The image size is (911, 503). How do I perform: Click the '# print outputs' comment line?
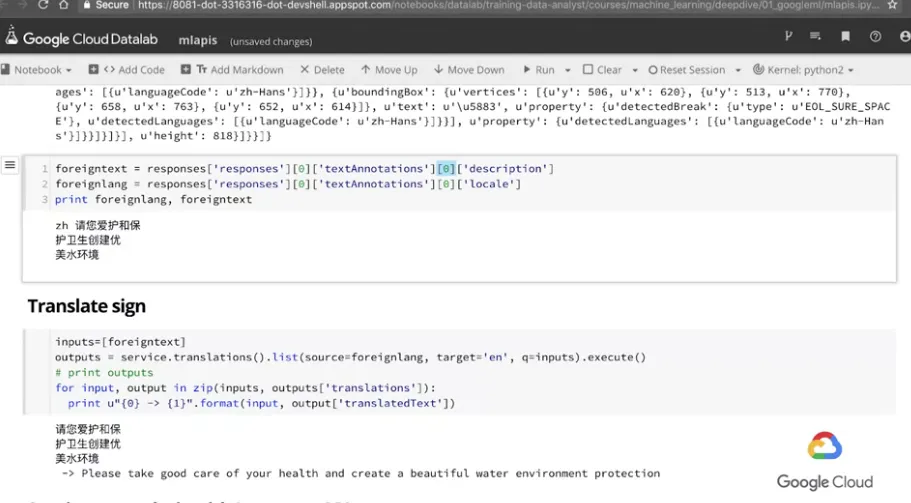pos(104,372)
